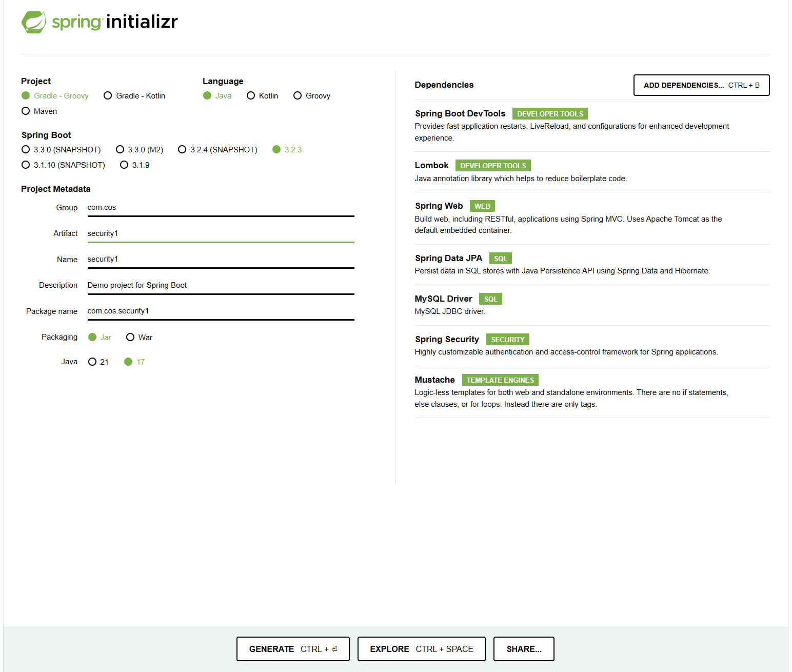792x672 pixels.
Task: Click the MySQL Driver dependency
Action: (592, 305)
